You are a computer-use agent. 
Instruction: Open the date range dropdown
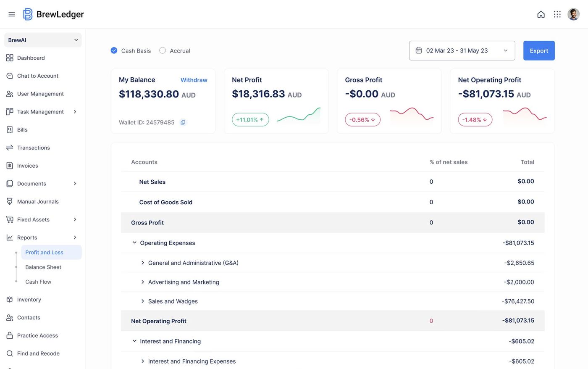coord(462,50)
